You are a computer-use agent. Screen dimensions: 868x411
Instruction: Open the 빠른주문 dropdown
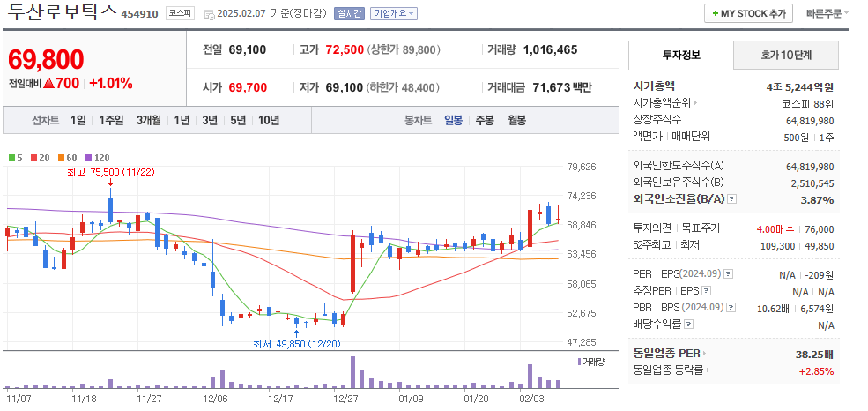coord(827,13)
